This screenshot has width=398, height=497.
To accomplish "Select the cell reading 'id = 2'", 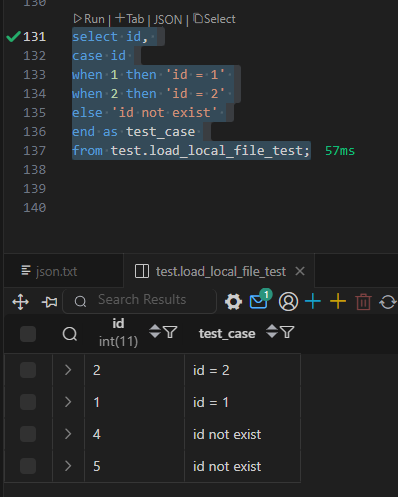I will pyautogui.click(x=242, y=370).
